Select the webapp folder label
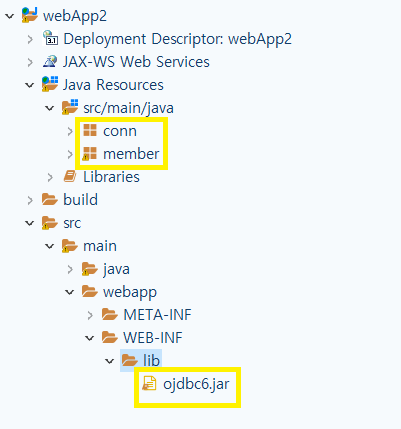Screen dimensions: 401x429 coord(130,292)
